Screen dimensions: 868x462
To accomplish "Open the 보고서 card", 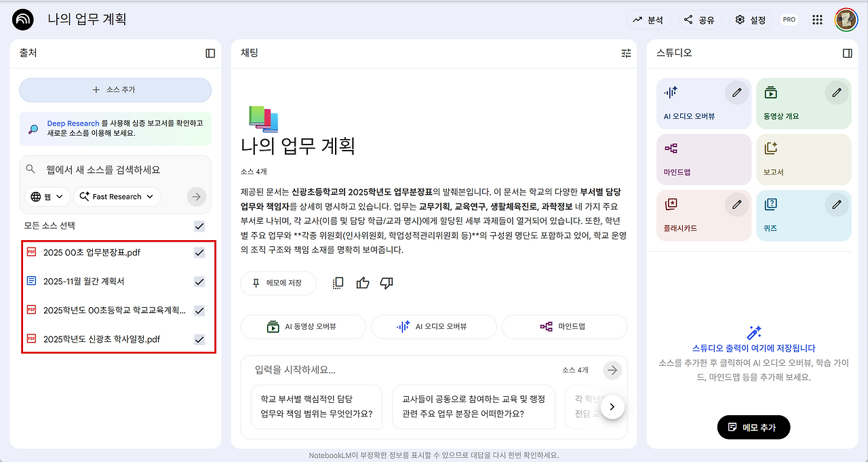I will coord(804,159).
